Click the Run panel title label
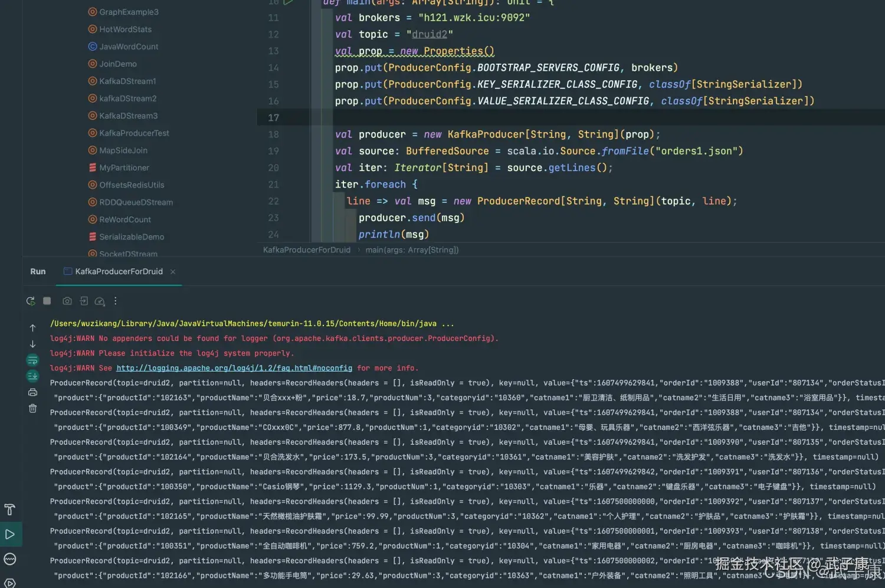Viewport: 885px width, 588px height. pos(38,272)
